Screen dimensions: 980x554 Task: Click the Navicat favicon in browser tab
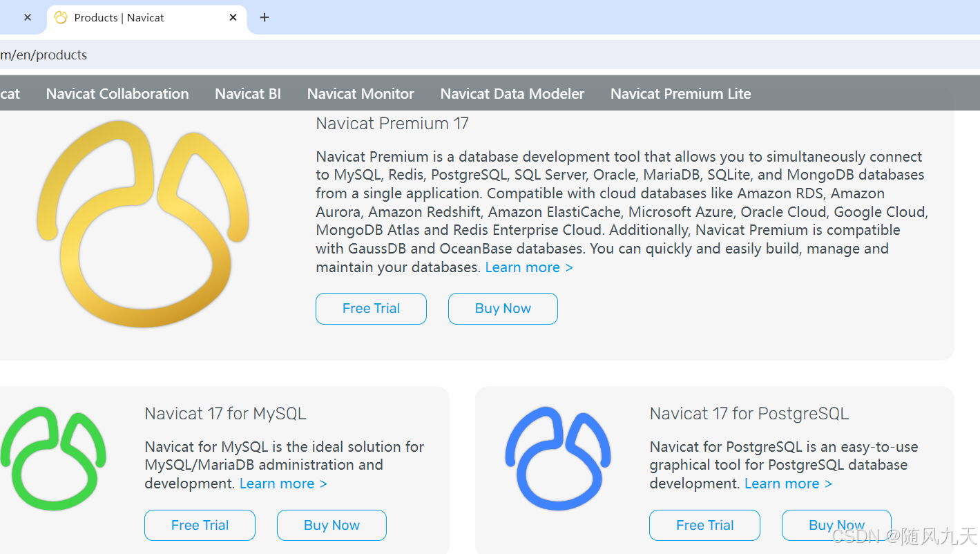click(x=61, y=17)
